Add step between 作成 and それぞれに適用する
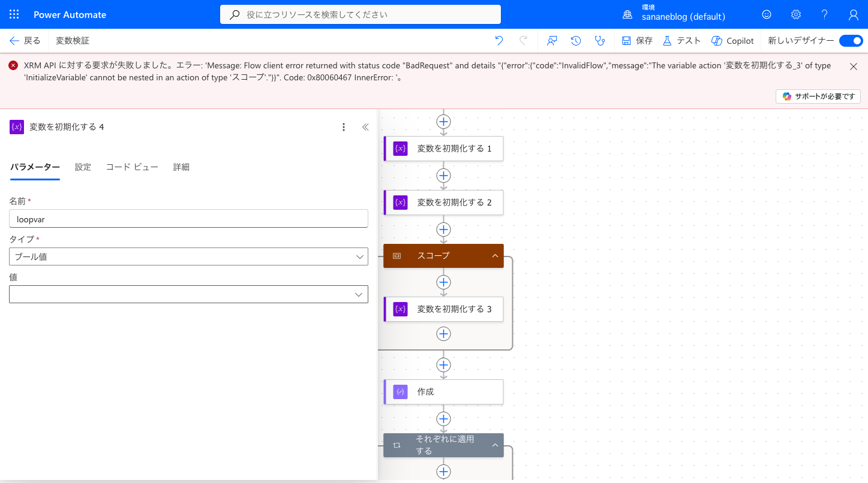Screen dimensions: 868x483 point(443,419)
